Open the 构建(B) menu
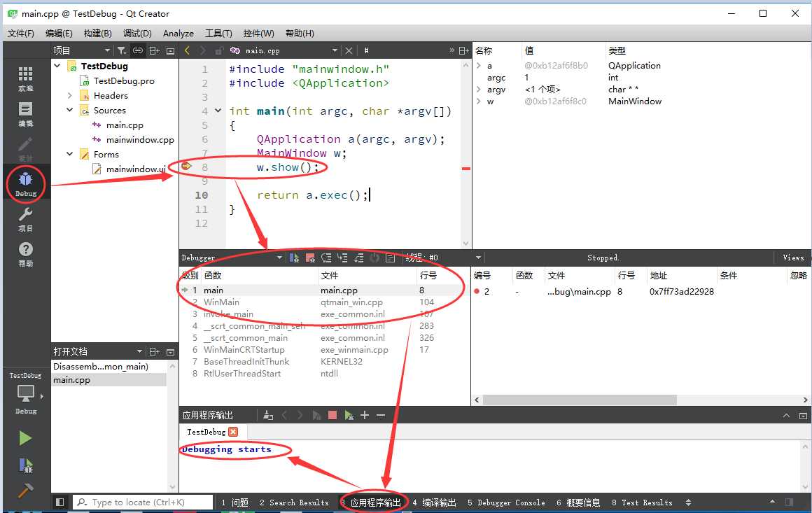Screen dimensions: 812x513 pyautogui.click(x=97, y=33)
